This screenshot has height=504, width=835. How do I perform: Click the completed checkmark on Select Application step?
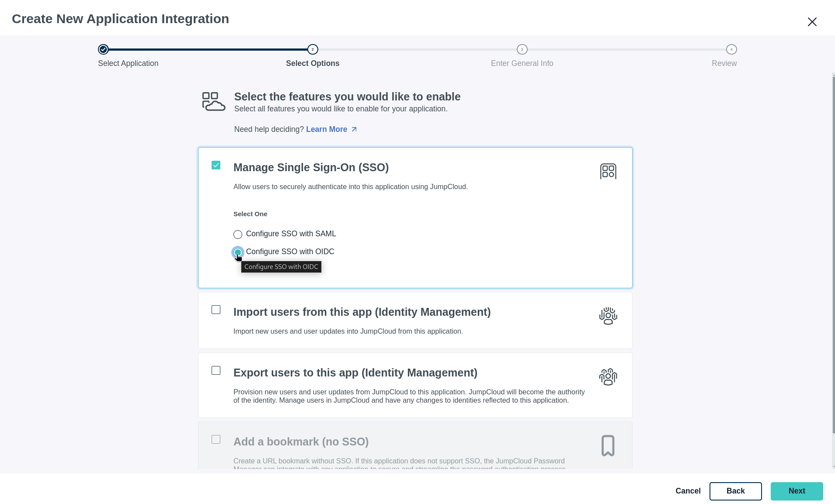point(103,49)
